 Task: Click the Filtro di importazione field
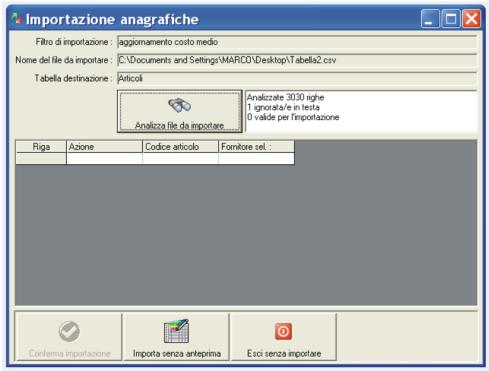click(297, 42)
